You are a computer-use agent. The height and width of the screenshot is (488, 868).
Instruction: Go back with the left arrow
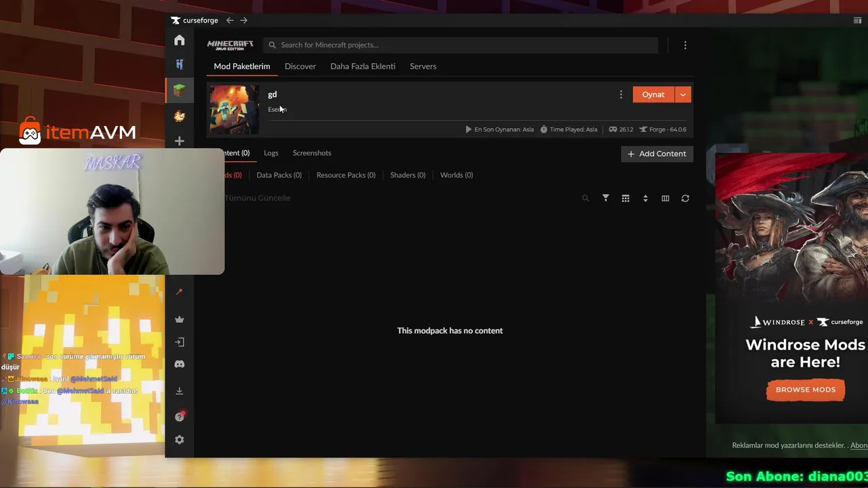[230, 20]
